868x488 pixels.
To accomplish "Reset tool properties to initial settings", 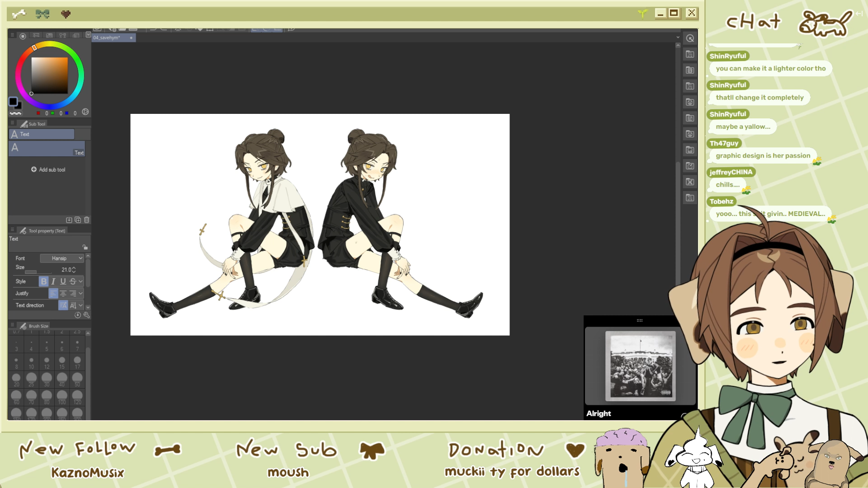I will [78, 315].
